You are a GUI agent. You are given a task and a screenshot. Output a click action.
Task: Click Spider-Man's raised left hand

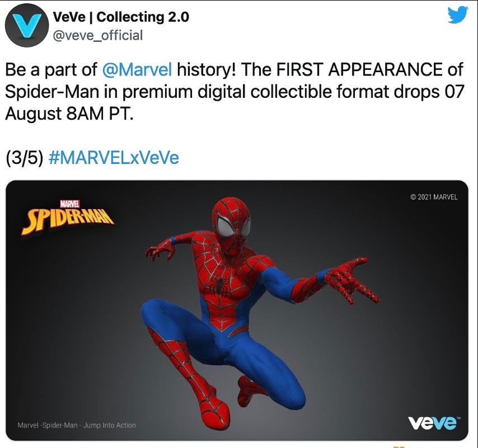click(x=160, y=251)
